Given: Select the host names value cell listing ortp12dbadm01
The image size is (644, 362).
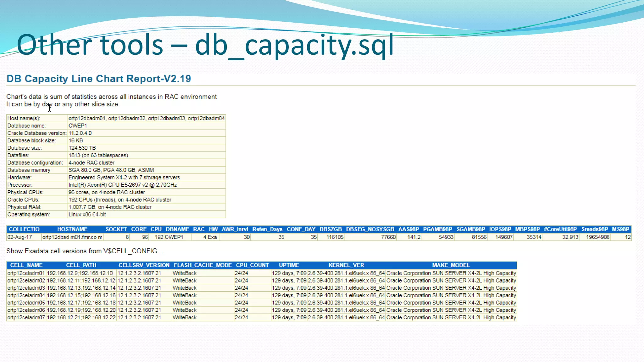Looking at the screenshot, I should (147, 118).
